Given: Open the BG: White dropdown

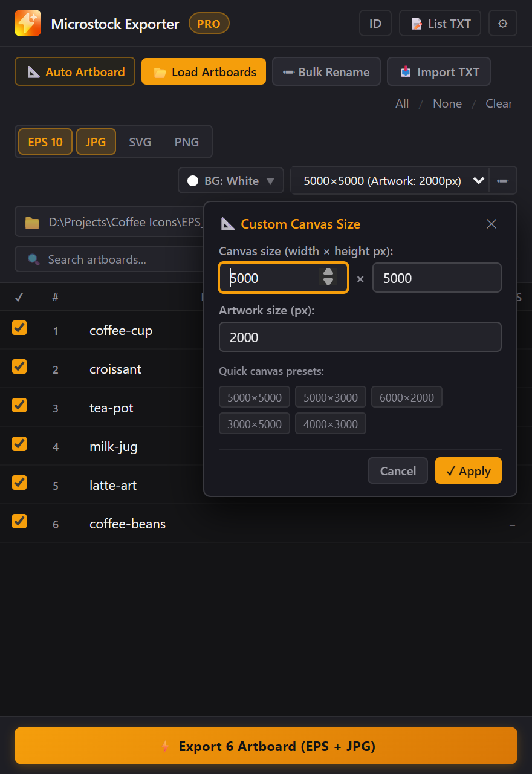Looking at the screenshot, I should [231, 181].
